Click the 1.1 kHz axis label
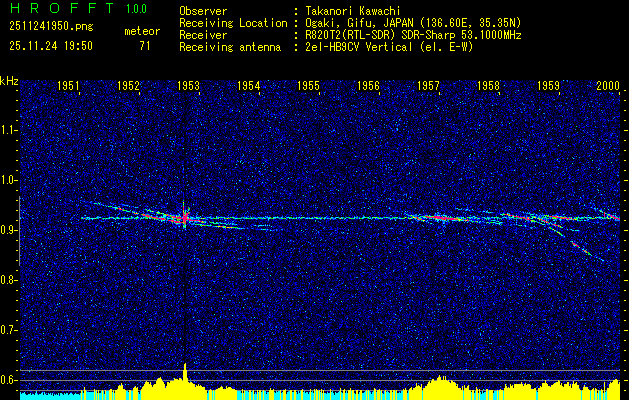The width and height of the screenshot is (629, 400). pos(8,130)
